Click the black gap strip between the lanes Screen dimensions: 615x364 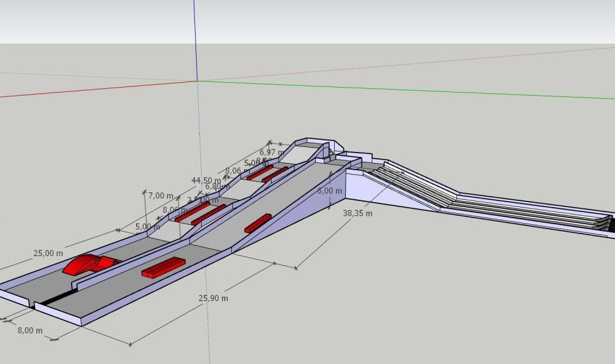tap(58, 297)
